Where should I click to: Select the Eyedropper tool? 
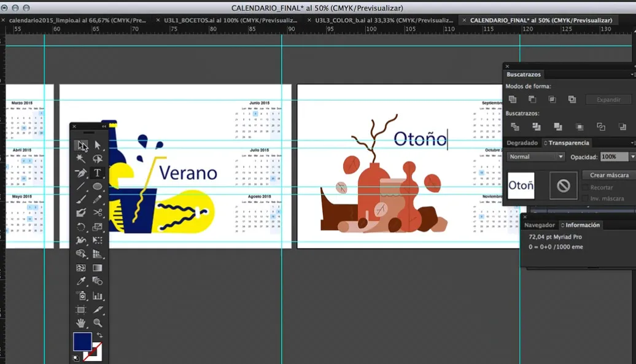click(x=80, y=281)
